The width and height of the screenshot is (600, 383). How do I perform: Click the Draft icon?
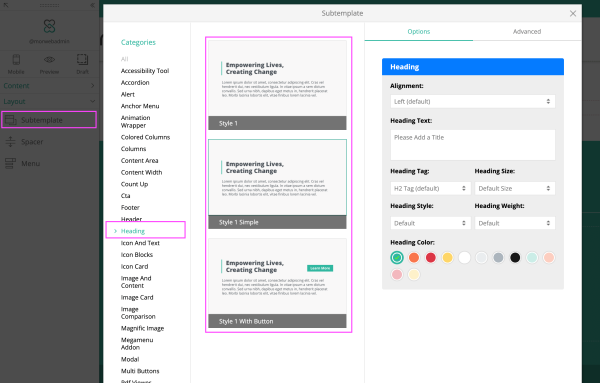[x=82, y=60]
